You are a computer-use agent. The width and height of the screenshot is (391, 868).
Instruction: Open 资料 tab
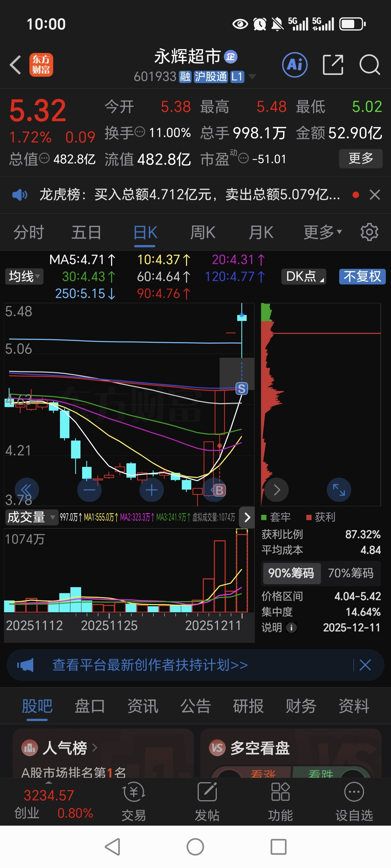(x=354, y=706)
